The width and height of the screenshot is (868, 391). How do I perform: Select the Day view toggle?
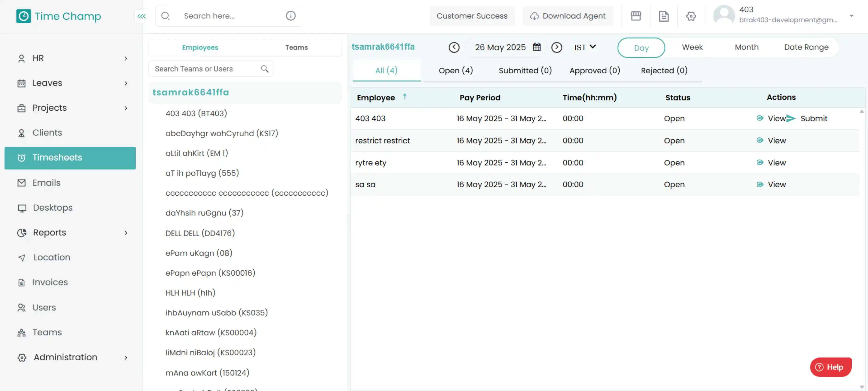641,48
